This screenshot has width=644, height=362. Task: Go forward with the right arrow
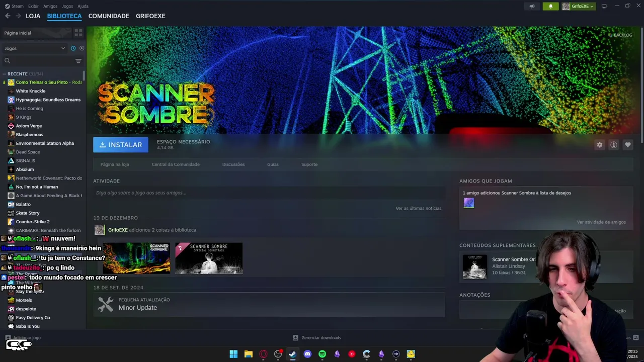point(18,16)
